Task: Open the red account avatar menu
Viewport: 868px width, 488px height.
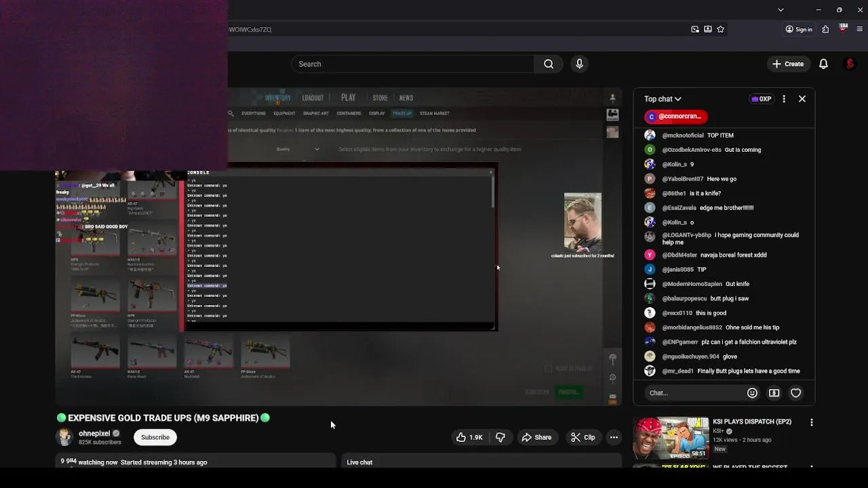Action: point(850,64)
